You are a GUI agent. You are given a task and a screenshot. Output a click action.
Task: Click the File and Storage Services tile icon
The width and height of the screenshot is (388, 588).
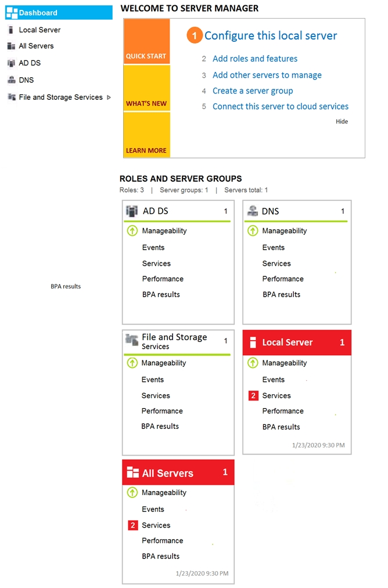(x=132, y=340)
